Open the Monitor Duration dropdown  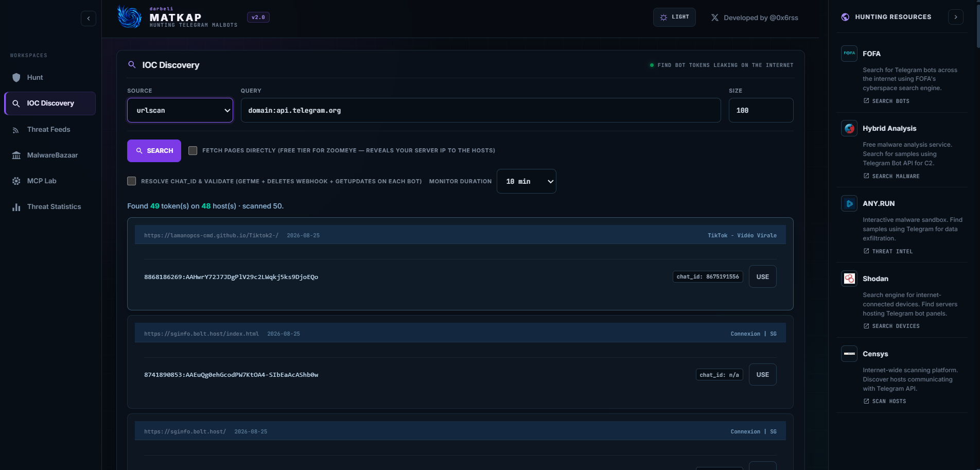[x=526, y=181]
